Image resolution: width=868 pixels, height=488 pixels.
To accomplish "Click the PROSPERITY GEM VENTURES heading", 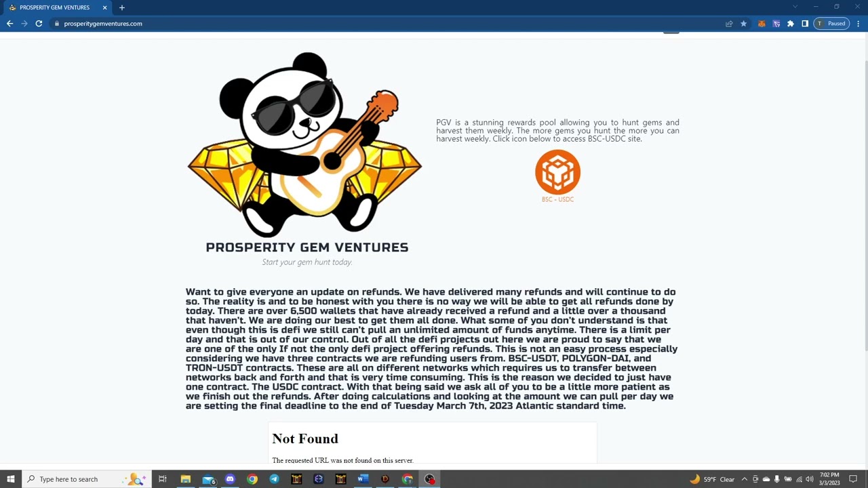I will tap(307, 247).
